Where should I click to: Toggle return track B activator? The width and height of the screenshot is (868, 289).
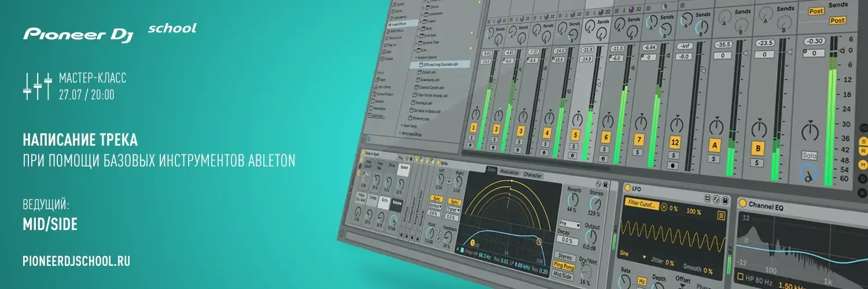point(759,148)
